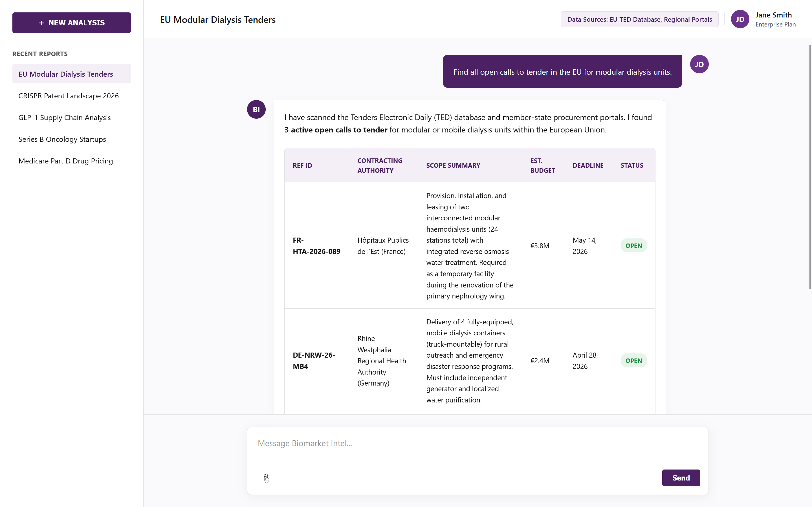812x507 pixels.
Task: Start a New Analysis
Action: click(x=71, y=23)
